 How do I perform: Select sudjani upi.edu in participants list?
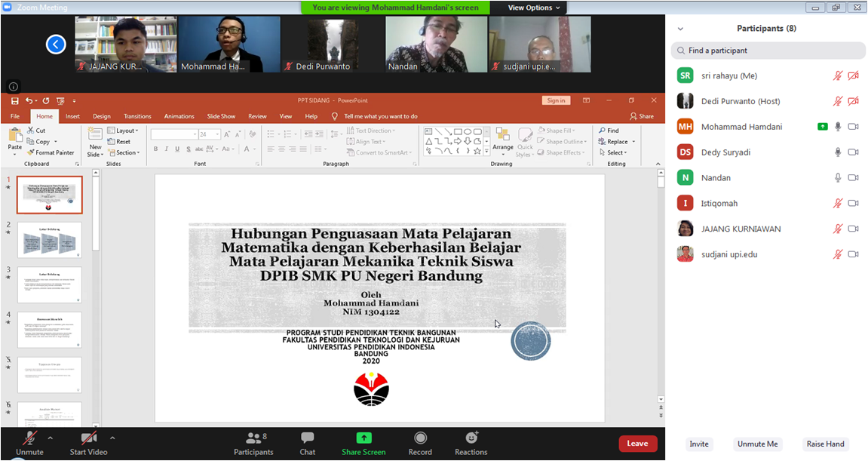768,254
